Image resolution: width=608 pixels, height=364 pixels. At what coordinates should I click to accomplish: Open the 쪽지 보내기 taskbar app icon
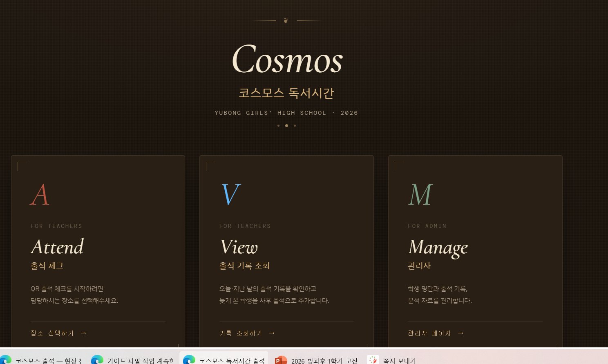click(373, 360)
